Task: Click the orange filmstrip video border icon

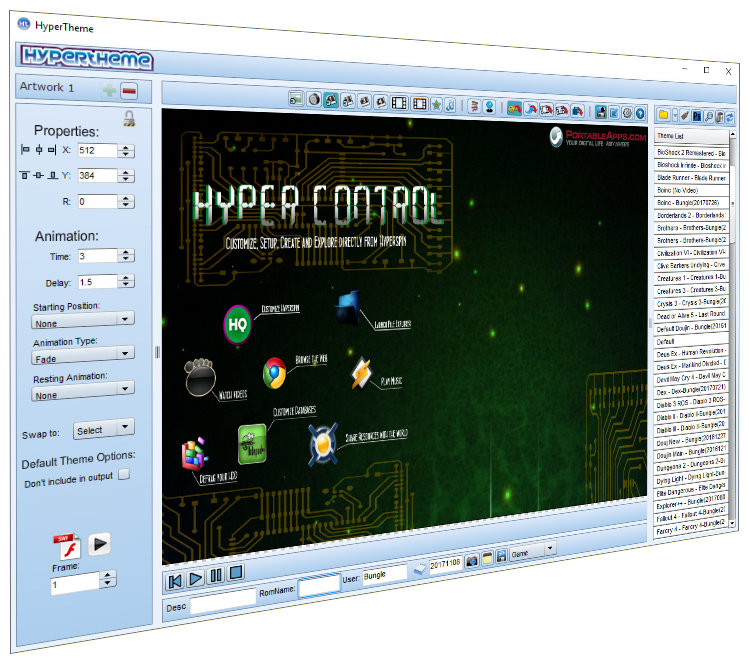Action: pyautogui.click(x=419, y=104)
